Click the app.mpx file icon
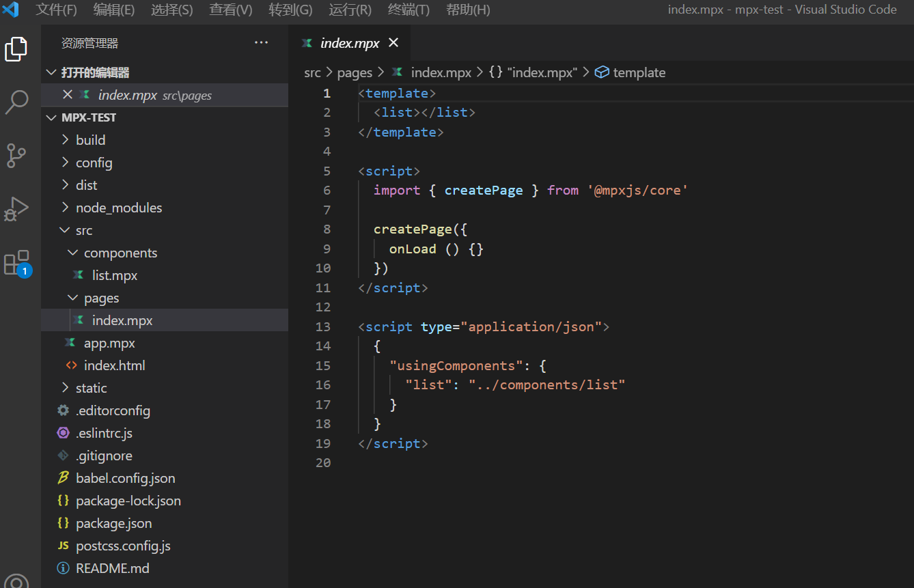The width and height of the screenshot is (914, 588). pyautogui.click(x=70, y=343)
